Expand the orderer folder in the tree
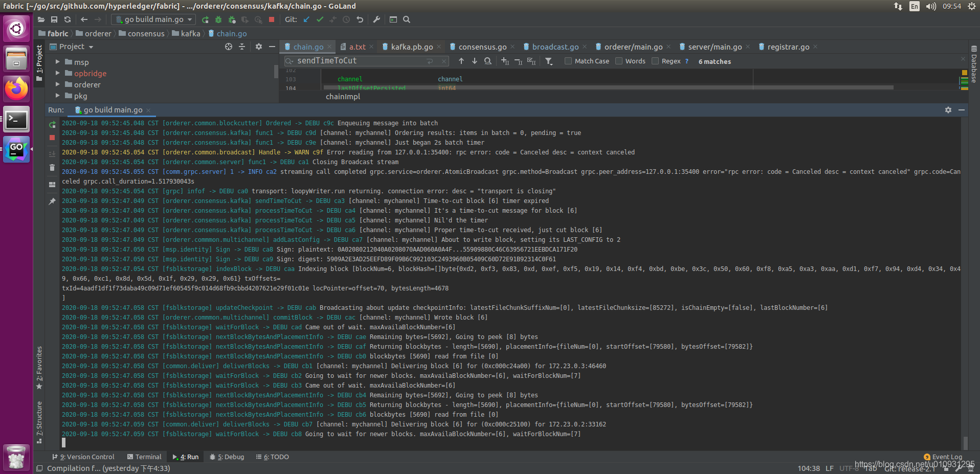The width and height of the screenshot is (980, 474). [58, 84]
